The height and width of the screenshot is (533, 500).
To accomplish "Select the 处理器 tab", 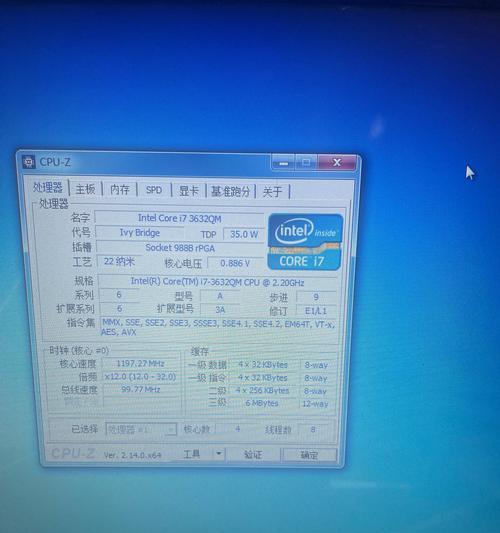I will tap(48, 187).
